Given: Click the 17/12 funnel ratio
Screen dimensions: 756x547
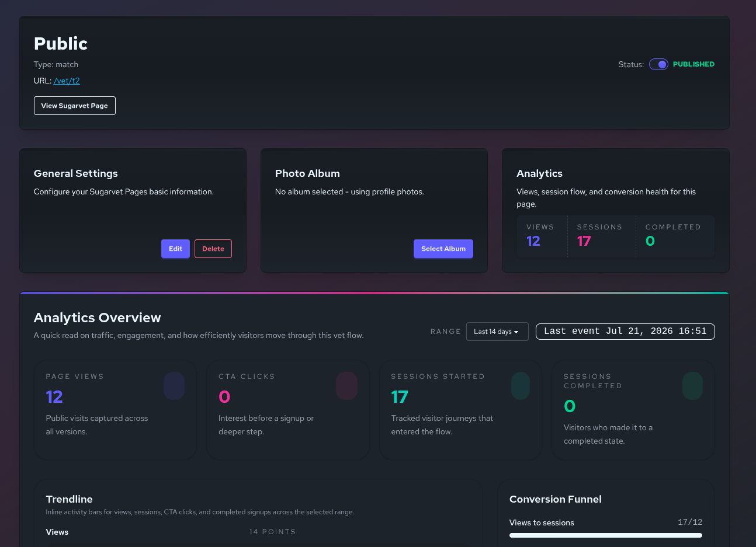Looking at the screenshot, I should 690,522.
